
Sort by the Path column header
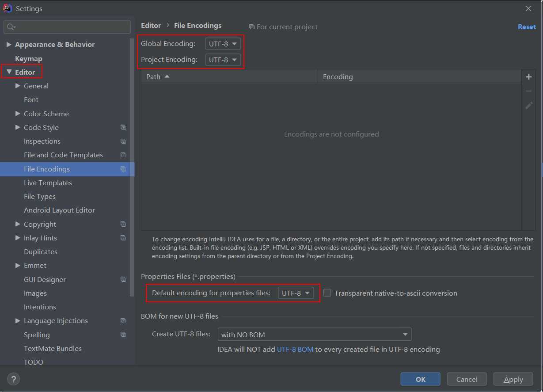click(x=230, y=76)
